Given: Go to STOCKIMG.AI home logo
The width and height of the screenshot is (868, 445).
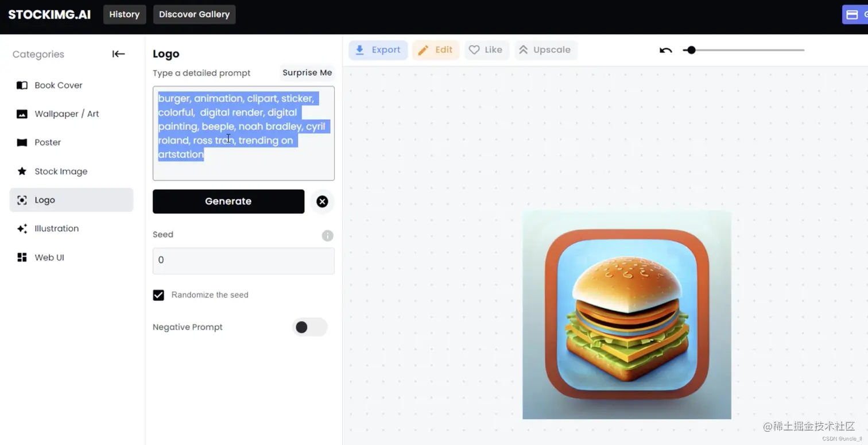Looking at the screenshot, I should pos(49,14).
